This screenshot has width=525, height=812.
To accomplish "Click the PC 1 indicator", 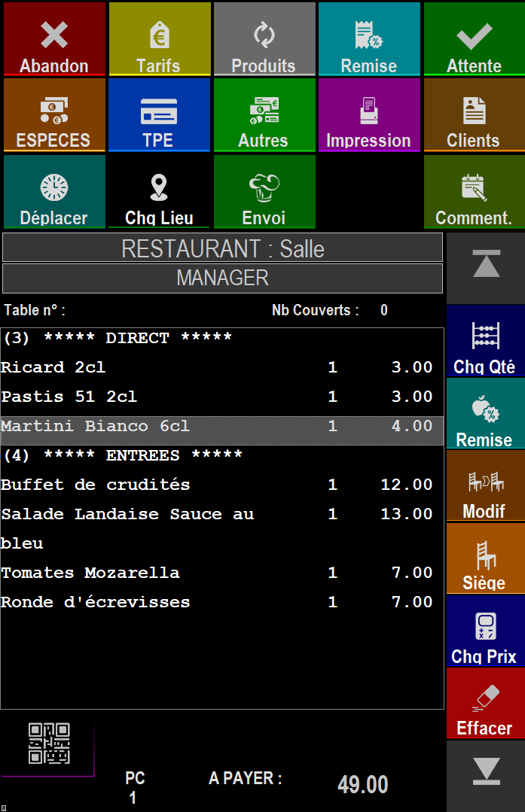I will 135,787.
